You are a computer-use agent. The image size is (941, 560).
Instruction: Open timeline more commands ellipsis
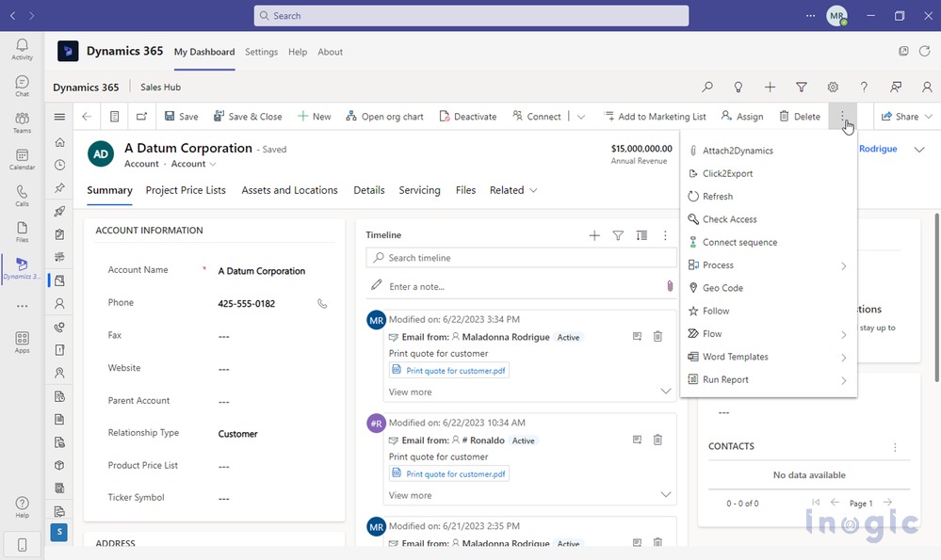point(665,235)
